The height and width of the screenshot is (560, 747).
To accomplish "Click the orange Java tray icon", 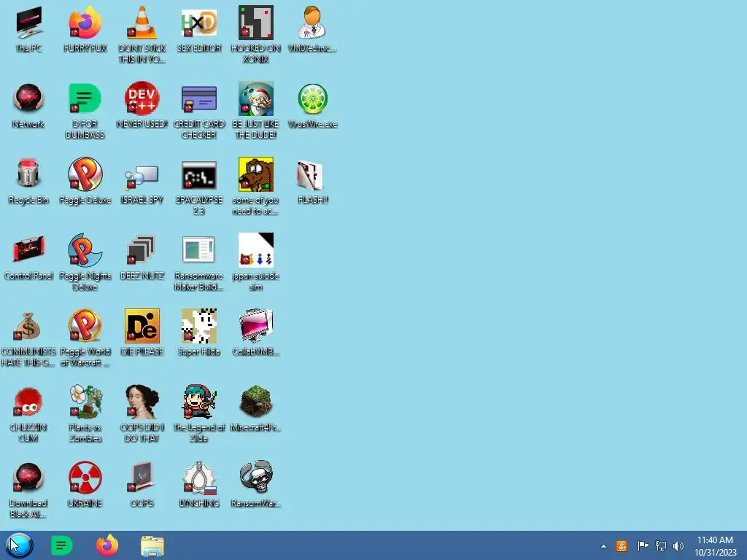I will tap(622, 545).
